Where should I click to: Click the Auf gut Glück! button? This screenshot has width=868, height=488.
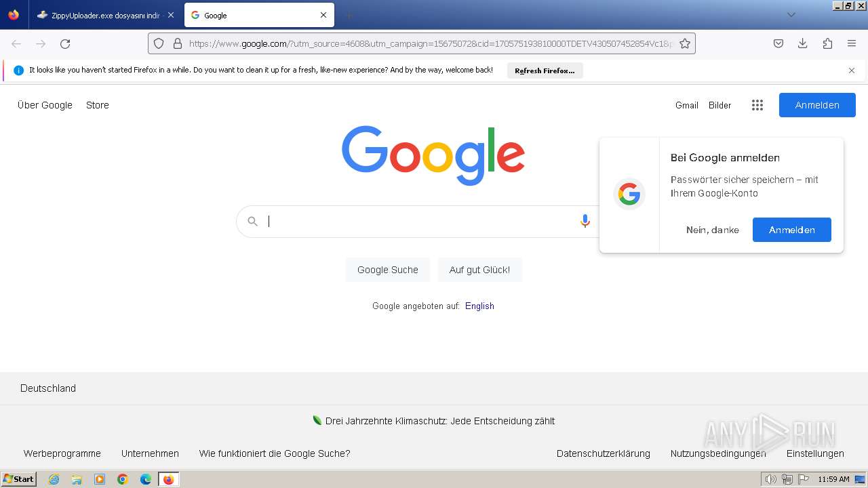click(x=479, y=270)
